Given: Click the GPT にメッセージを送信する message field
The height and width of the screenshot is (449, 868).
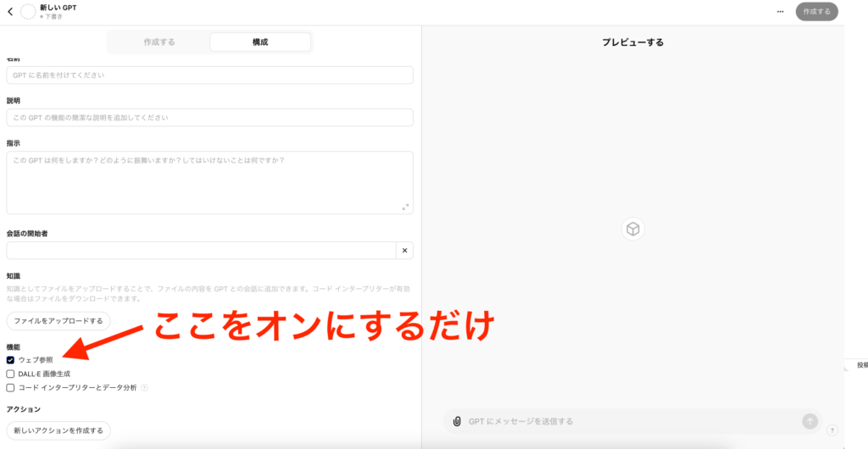Looking at the screenshot, I should pos(631,421).
